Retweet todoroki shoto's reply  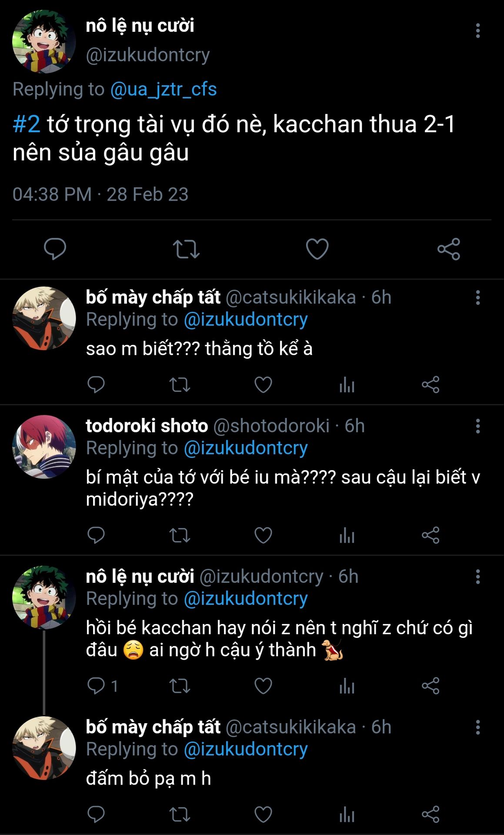click(x=180, y=535)
